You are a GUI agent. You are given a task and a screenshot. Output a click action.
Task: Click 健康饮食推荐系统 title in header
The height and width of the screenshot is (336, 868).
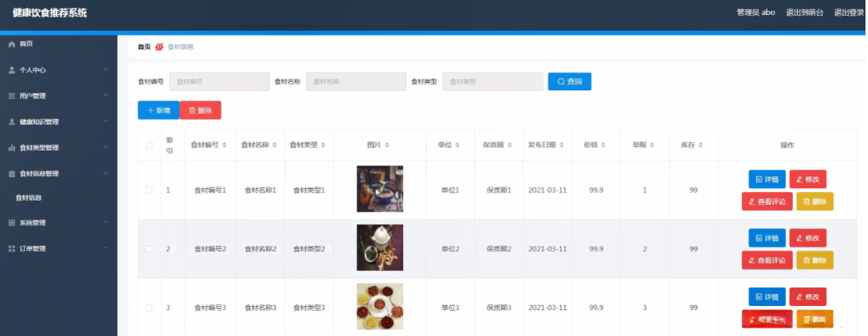(50, 13)
